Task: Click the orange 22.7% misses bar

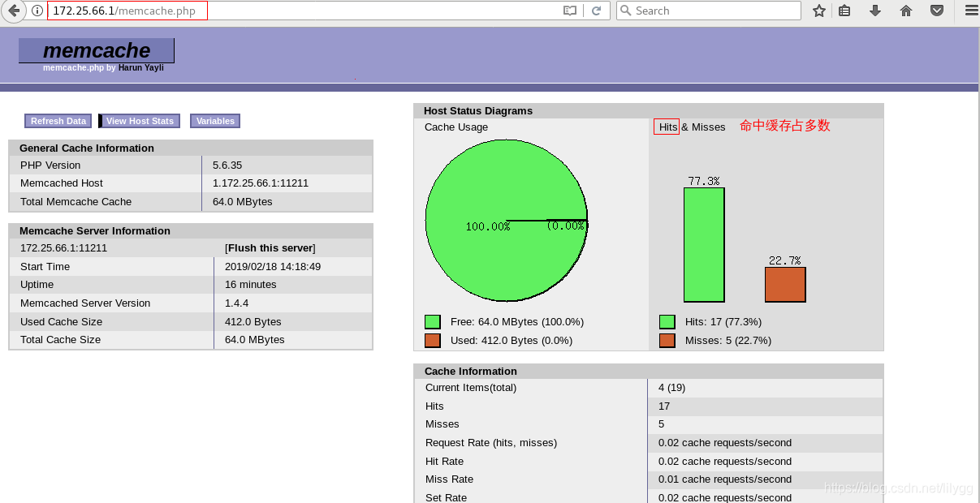Action: [x=785, y=285]
